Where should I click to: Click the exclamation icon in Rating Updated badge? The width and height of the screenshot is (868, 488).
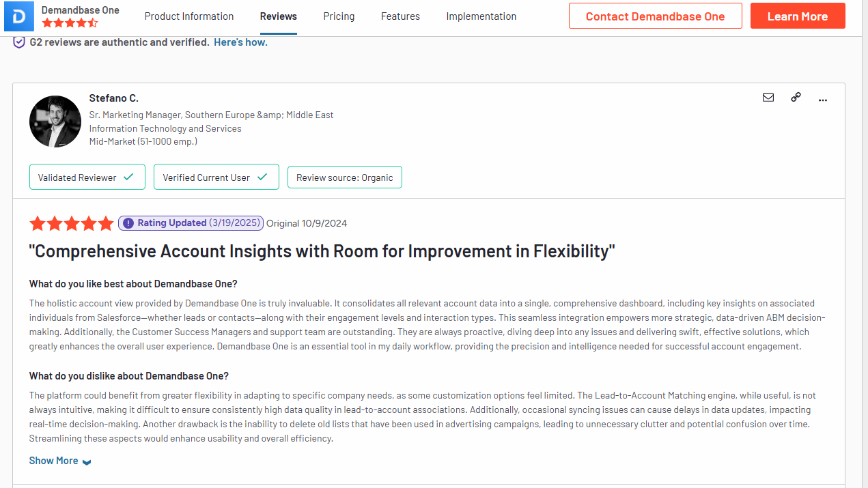(x=128, y=223)
